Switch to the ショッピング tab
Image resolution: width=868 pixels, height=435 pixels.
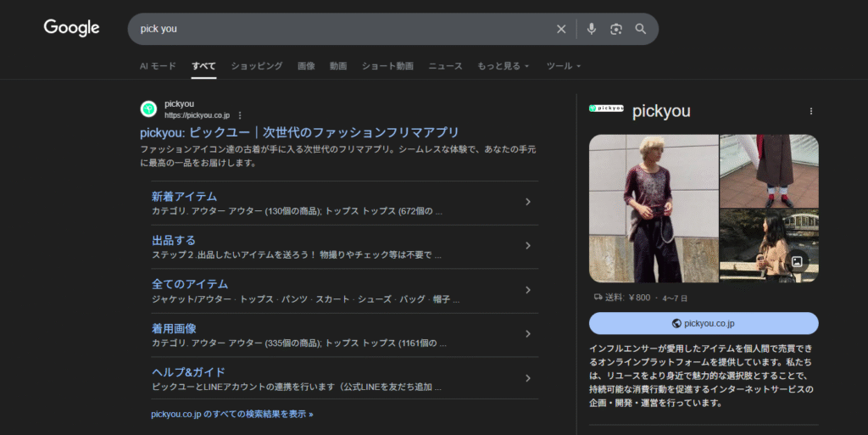(x=256, y=66)
